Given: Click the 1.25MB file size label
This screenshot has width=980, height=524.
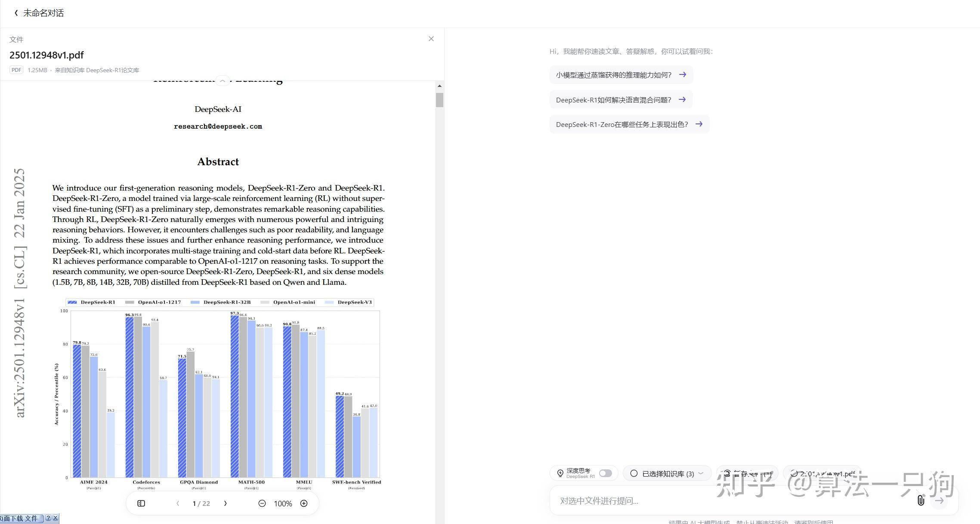Looking at the screenshot, I should [x=37, y=70].
